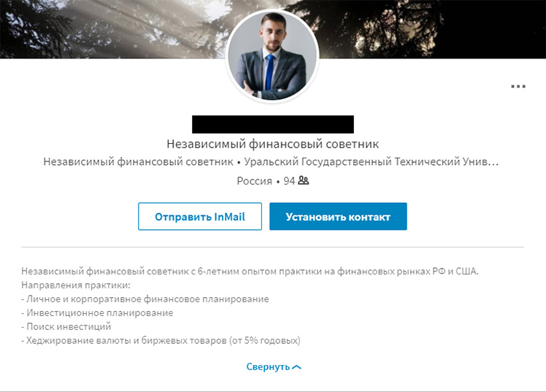This screenshot has width=546, height=392.
Task: Open the circular profile photo
Action: click(272, 57)
